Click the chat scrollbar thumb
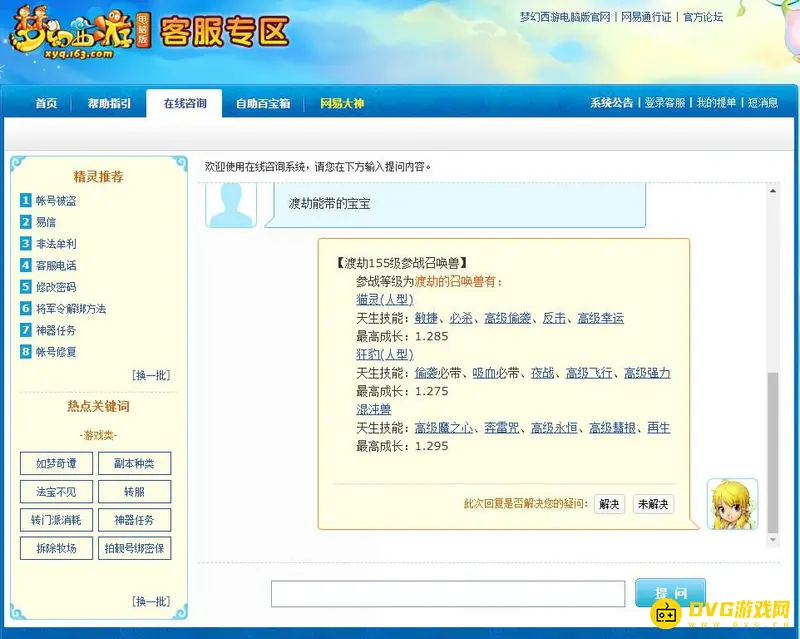This screenshot has height=639, width=800. (773, 453)
